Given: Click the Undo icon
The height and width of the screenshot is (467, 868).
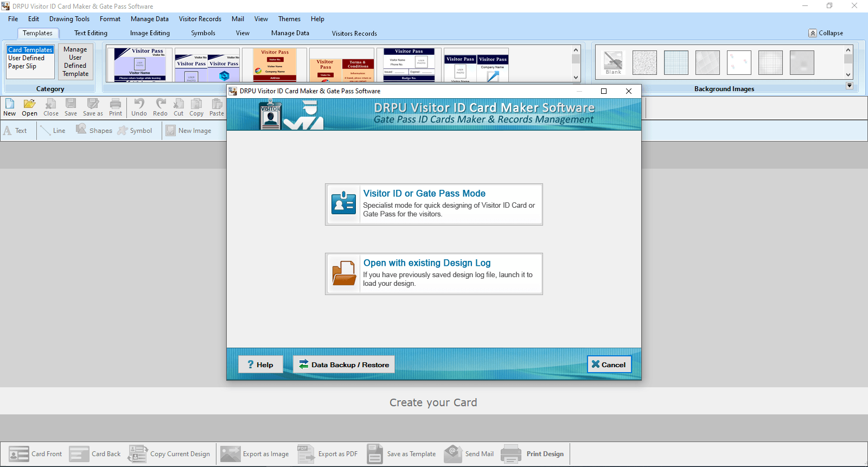Looking at the screenshot, I should (x=139, y=107).
